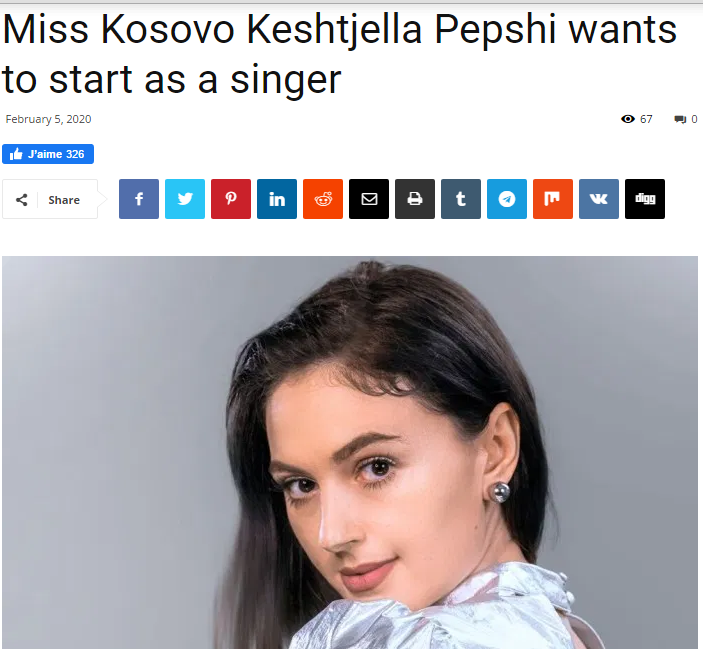The height and width of the screenshot is (650, 703).
Task: Send the article by email icon
Action: (369, 199)
